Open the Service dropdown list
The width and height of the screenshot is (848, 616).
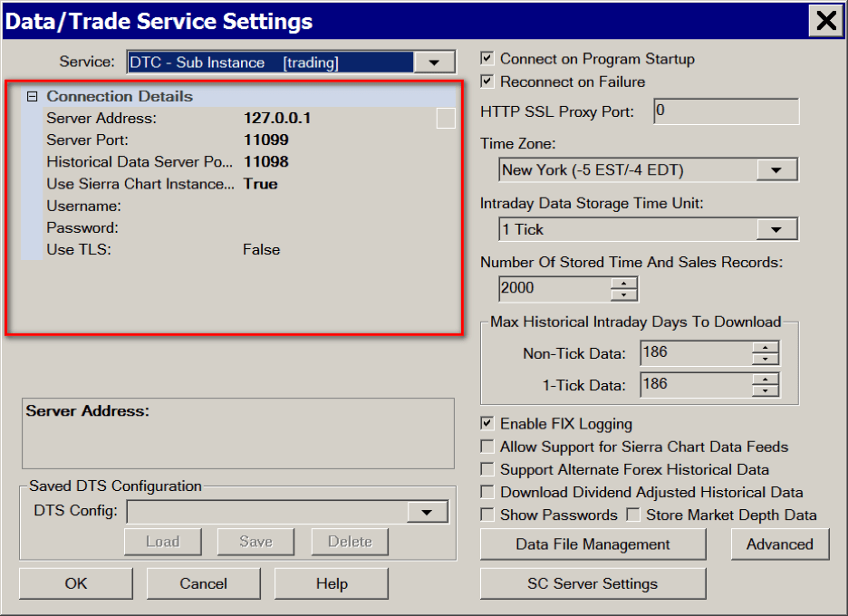pyautogui.click(x=434, y=63)
